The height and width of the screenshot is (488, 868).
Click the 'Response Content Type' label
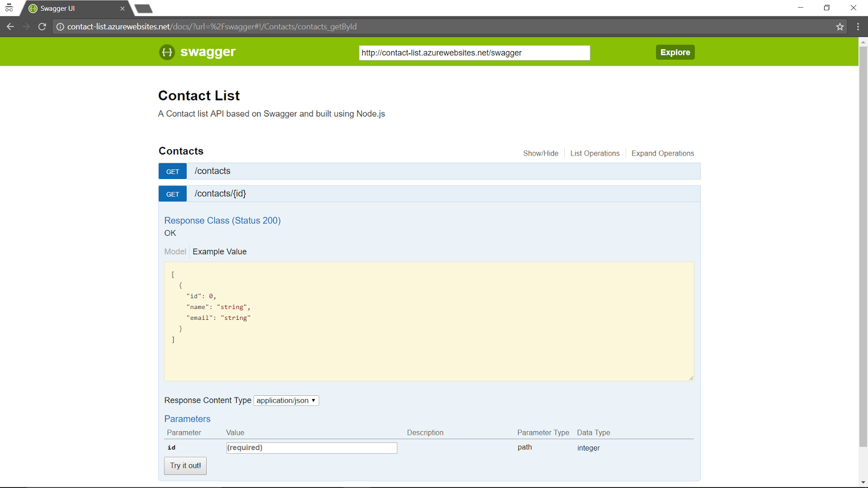point(208,400)
